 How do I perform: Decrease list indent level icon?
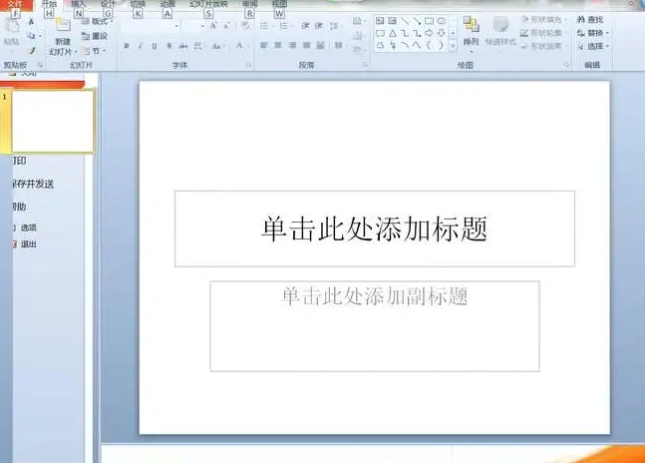(x=305, y=25)
